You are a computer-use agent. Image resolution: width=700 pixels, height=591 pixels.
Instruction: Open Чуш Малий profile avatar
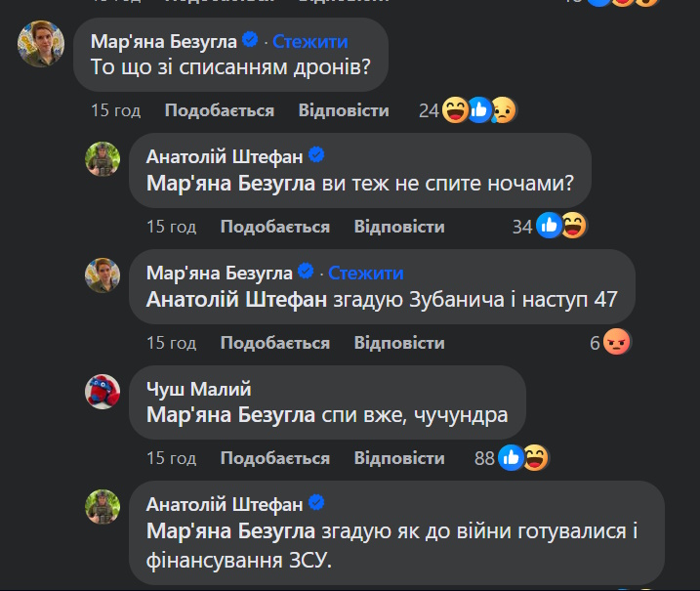click(103, 391)
